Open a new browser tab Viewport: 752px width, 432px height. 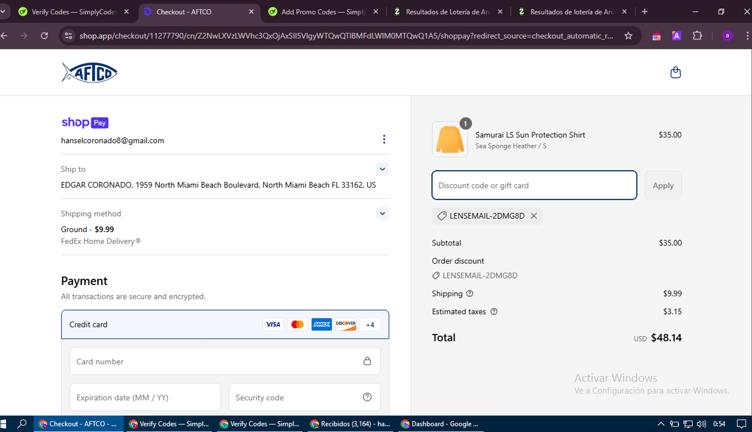[x=644, y=12]
